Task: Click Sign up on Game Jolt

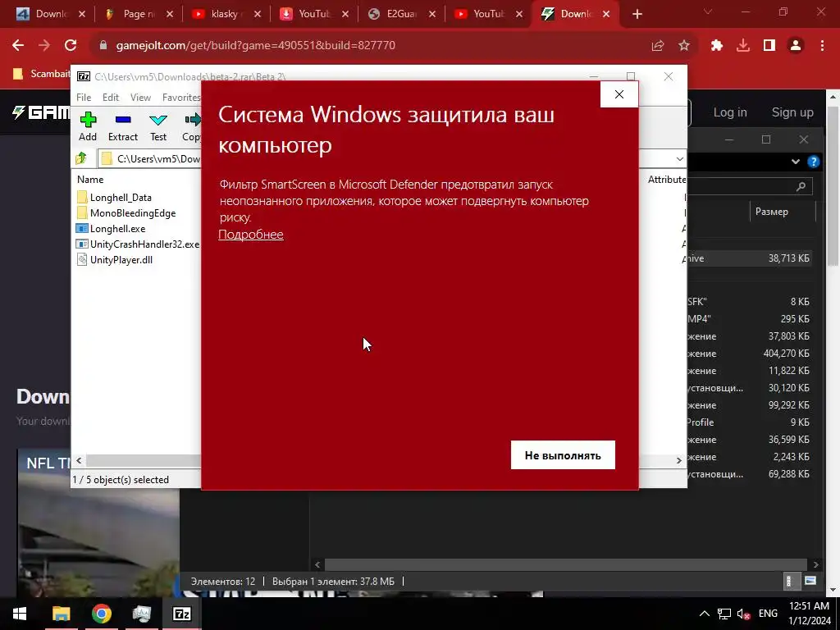Action: click(x=792, y=112)
